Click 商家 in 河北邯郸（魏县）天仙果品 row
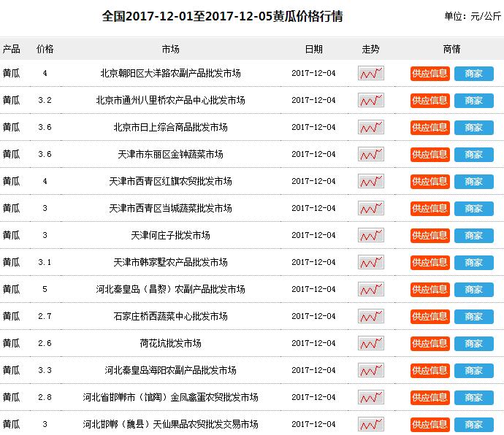The width and height of the screenshot is (504, 435). click(473, 425)
